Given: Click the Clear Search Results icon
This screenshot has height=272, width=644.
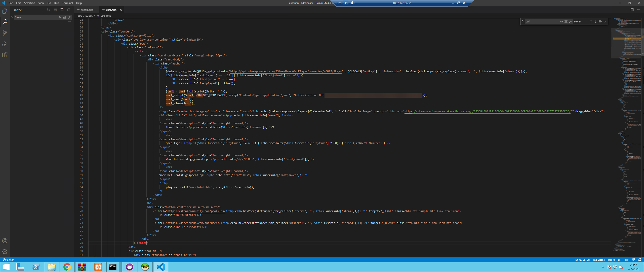Looking at the screenshot, I should click(55, 10).
